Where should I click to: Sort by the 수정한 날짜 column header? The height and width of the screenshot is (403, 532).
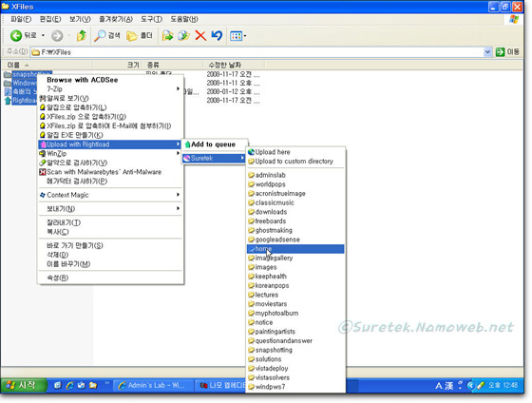pyautogui.click(x=234, y=65)
